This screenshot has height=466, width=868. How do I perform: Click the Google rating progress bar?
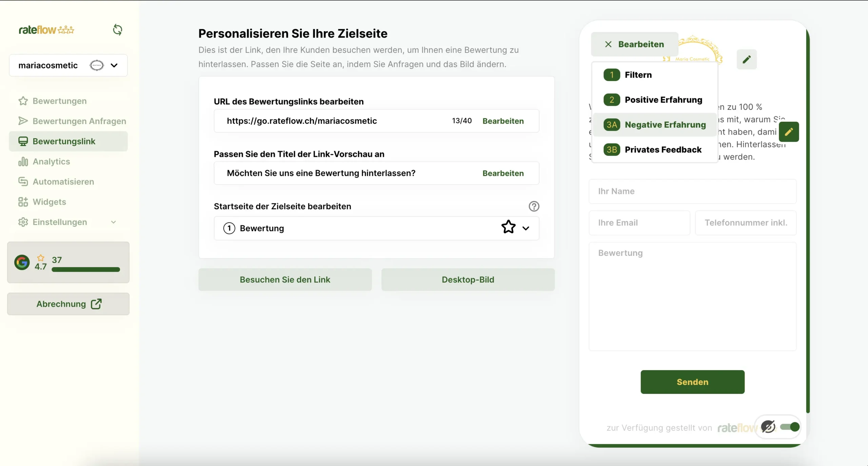click(86, 270)
